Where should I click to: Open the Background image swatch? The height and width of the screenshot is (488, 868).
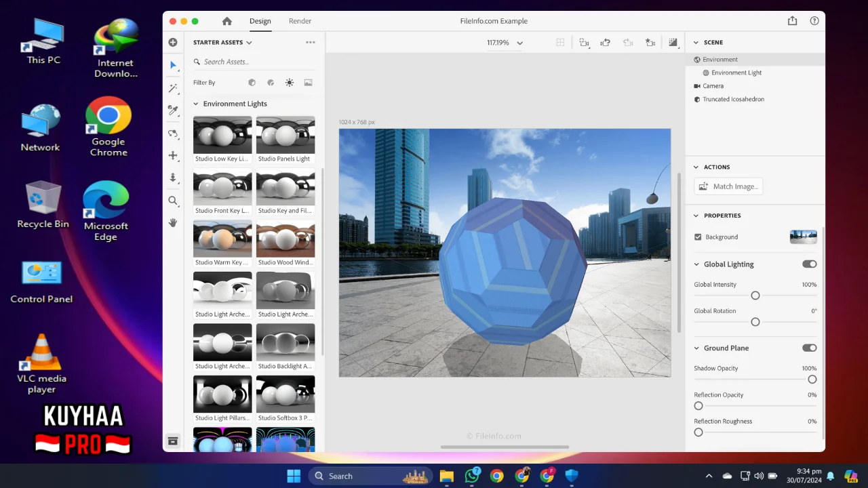point(803,237)
